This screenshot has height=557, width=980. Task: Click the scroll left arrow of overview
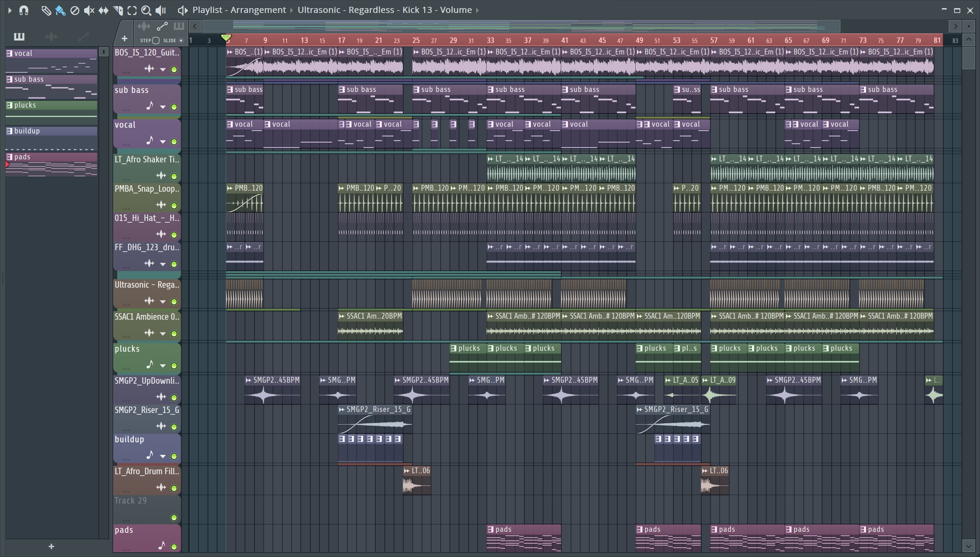click(195, 27)
